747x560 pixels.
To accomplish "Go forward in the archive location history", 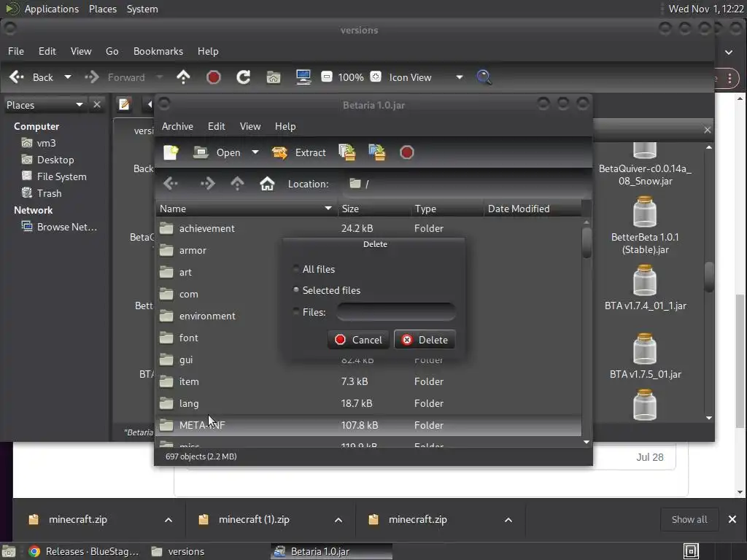I will tap(208, 184).
